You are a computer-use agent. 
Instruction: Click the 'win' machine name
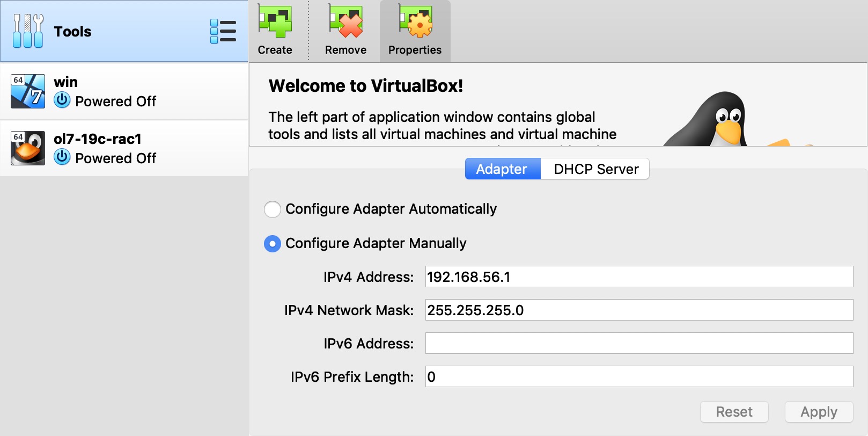point(65,82)
